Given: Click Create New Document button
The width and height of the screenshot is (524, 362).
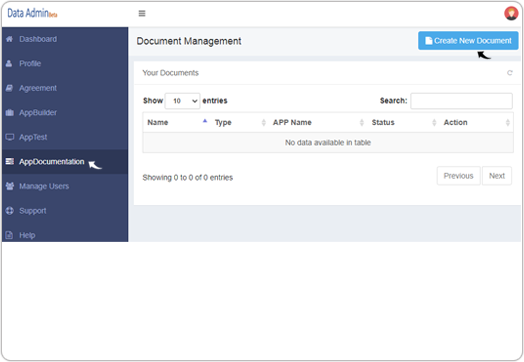Looking at the screenshot, I should coord(468,41).
